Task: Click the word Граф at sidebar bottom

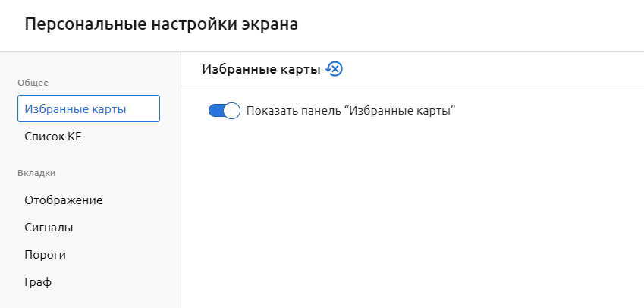Action: (39, 282)
